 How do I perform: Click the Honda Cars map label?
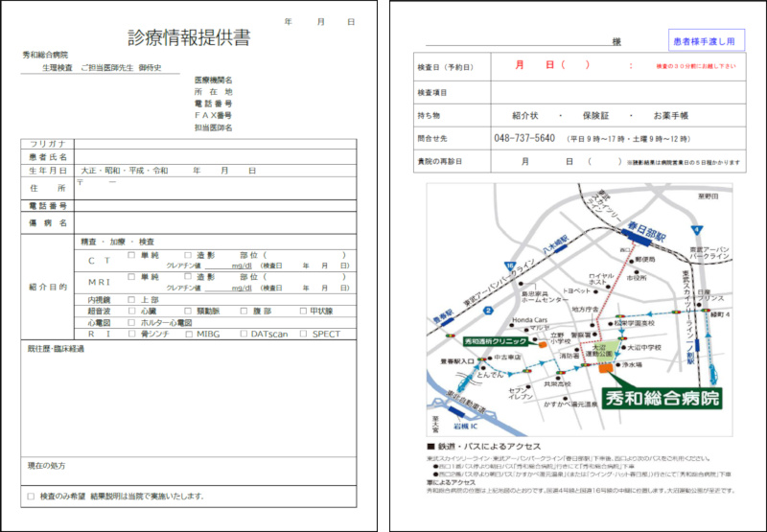point(530,320)
